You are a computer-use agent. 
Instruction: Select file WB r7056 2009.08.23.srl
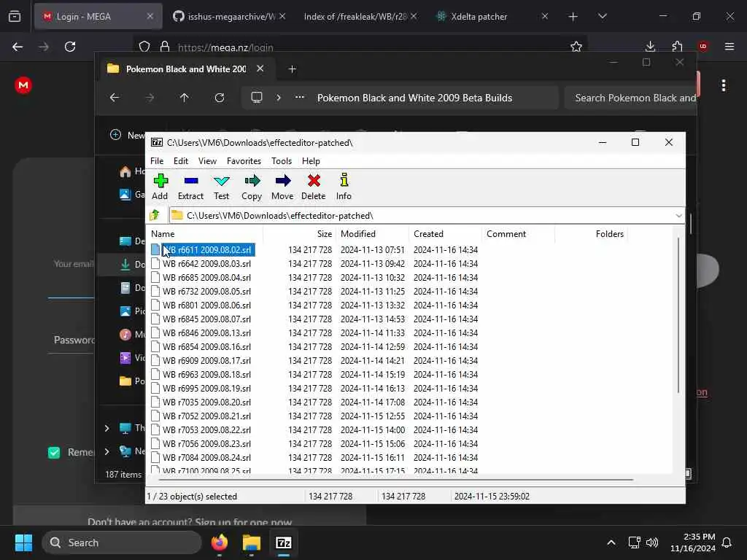pos(206,443)
